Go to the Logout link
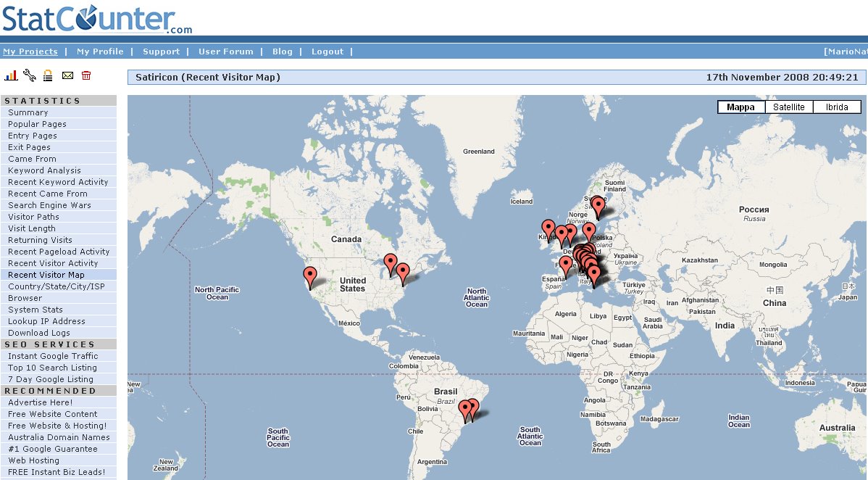868x480 pixels. click(327, 51)
